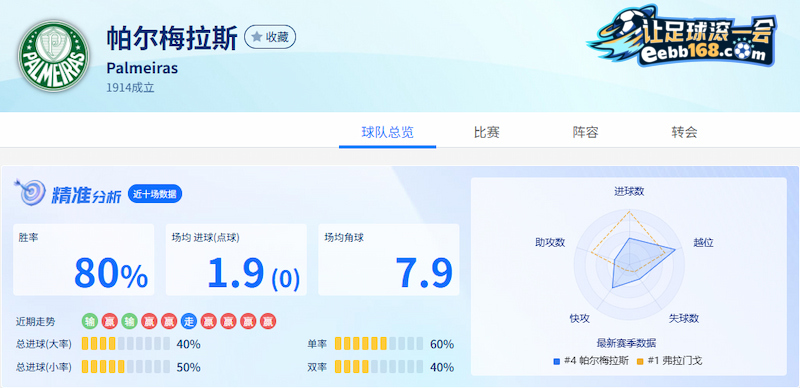Click the last red 赢 result badge
The height and width of the screenshot is (388, 800).
click(x=268, y=322)
